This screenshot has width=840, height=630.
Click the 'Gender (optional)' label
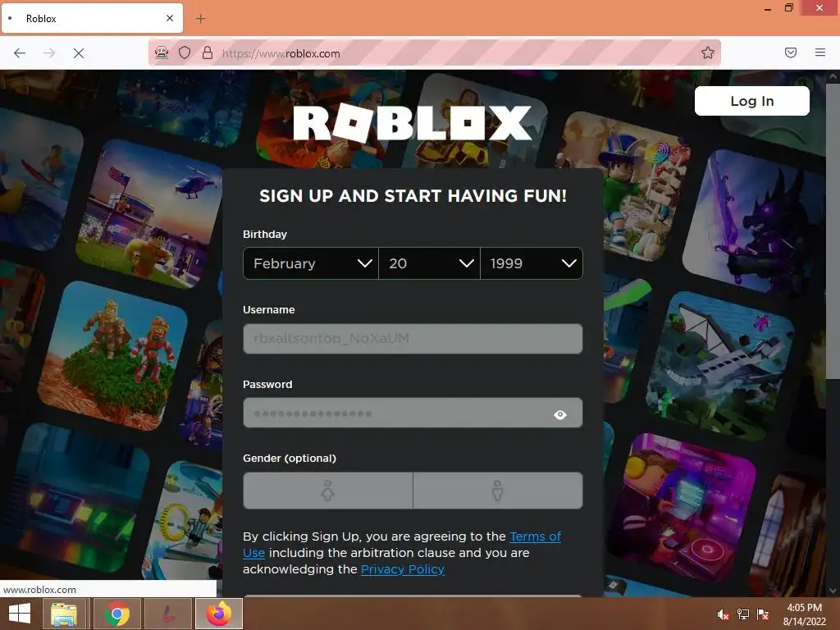(290, 458)
